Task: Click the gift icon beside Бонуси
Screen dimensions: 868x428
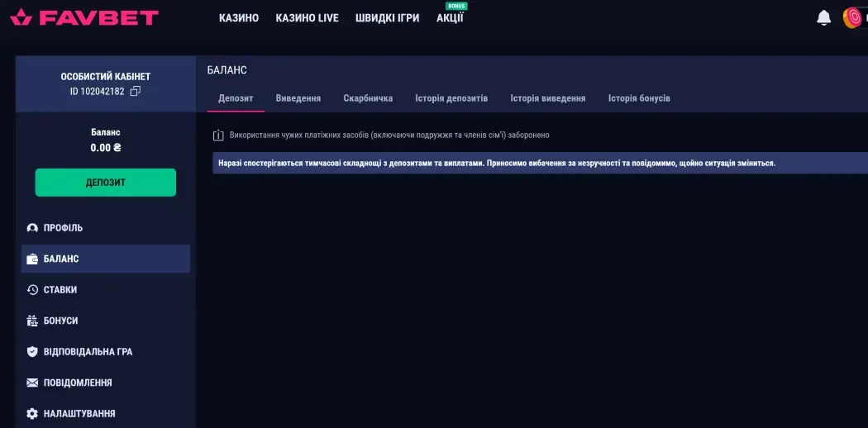Action: pos(32,321)
